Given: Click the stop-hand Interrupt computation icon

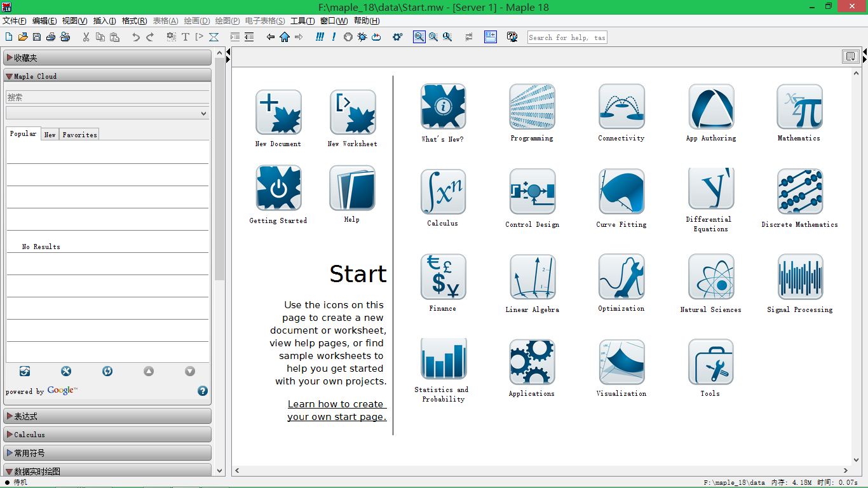Looking at the screenshot, I should tap(348, 37).
